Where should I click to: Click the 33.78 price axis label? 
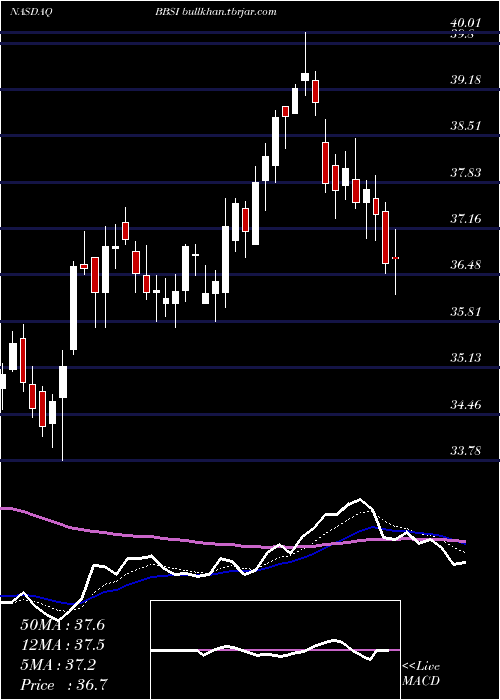466,450
